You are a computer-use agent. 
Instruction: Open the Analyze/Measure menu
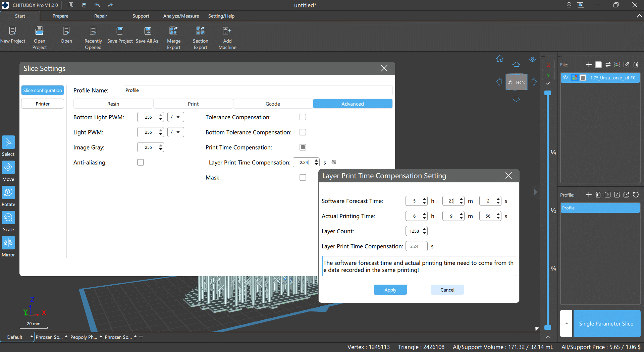(x=181, y=16)
